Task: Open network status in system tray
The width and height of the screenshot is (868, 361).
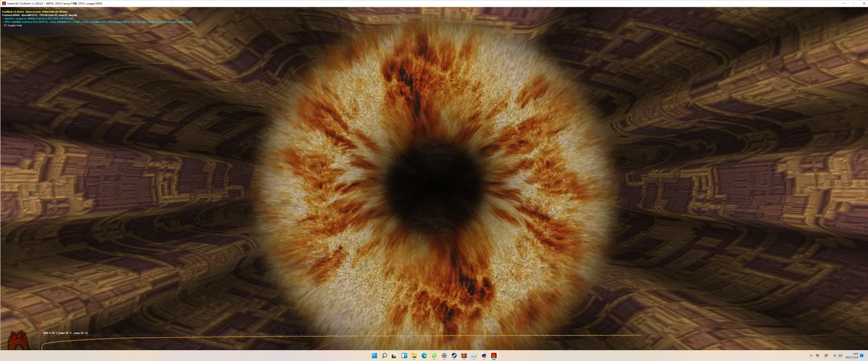Action: [835, 356]
